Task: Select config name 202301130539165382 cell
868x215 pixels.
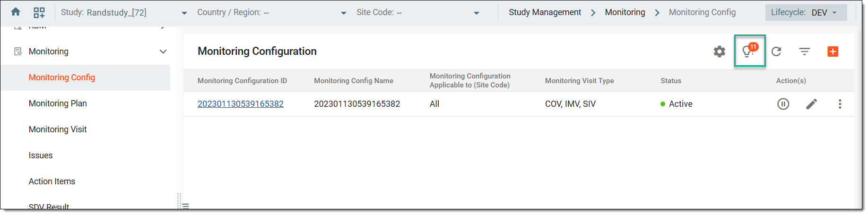Action: coord(357,104)
